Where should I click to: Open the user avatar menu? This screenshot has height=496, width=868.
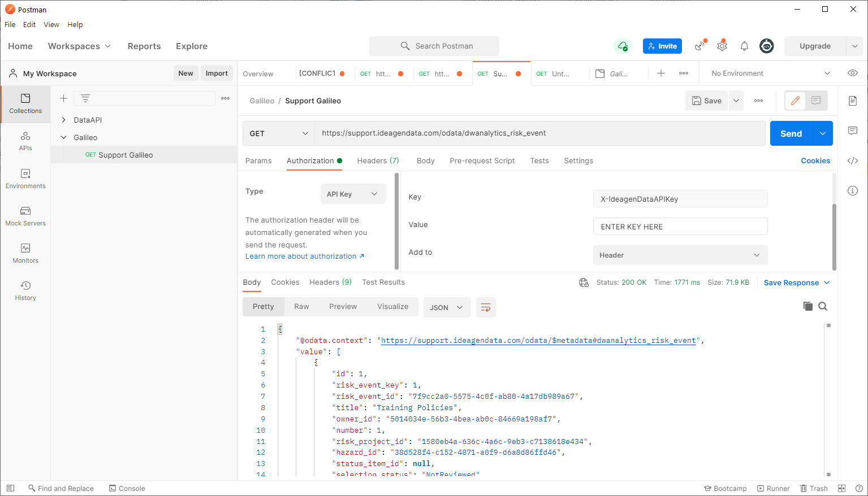767,46
